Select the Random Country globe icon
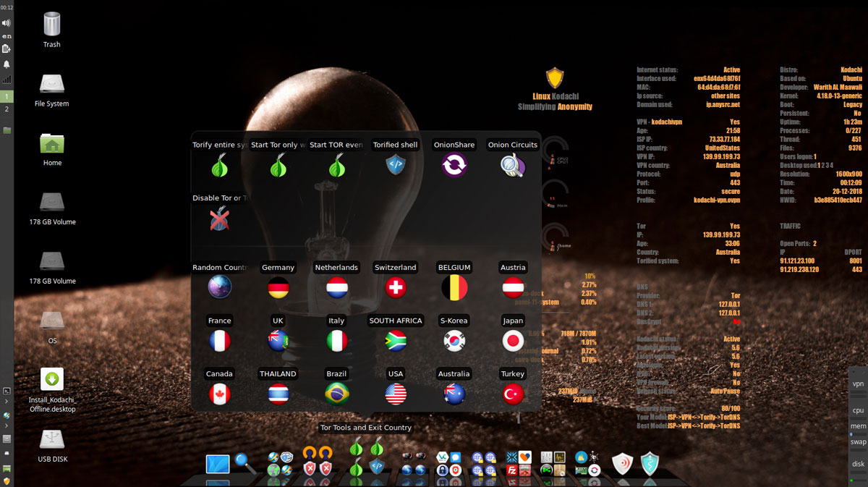The image size is (868, 487). click(x=219, y=287)
